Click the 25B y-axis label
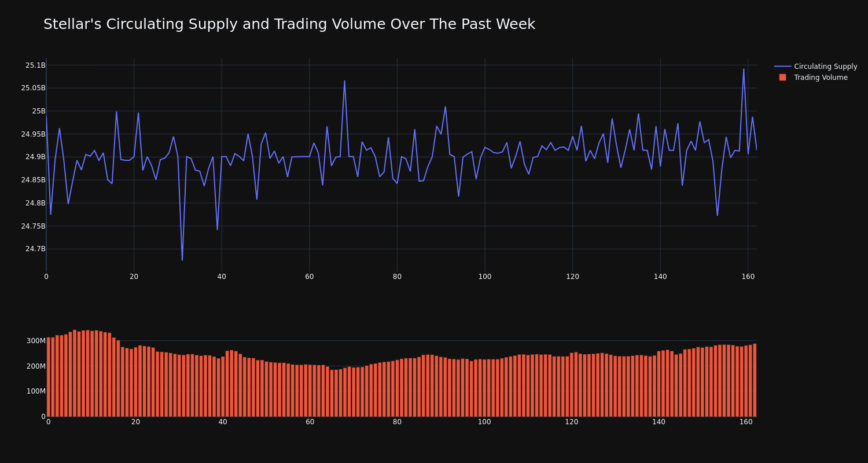 pos(39,111)
